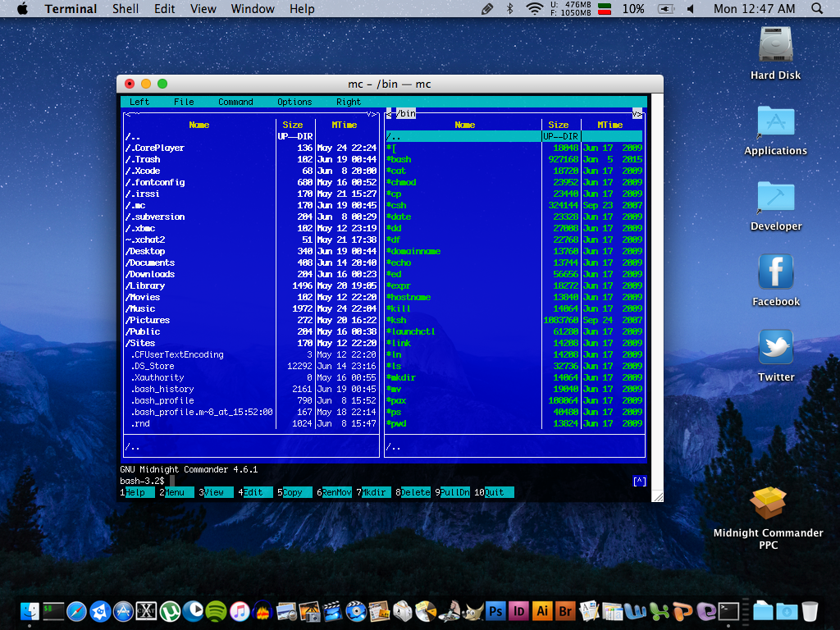This screenshot has width=840, height=630.
Task: Open Finder from the dock
Action: click(30, 611)
